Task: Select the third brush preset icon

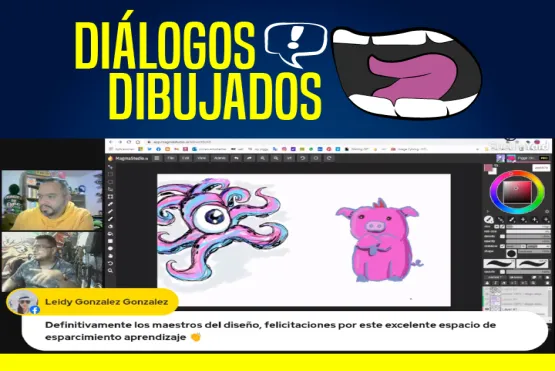Action: click(512, 220)
